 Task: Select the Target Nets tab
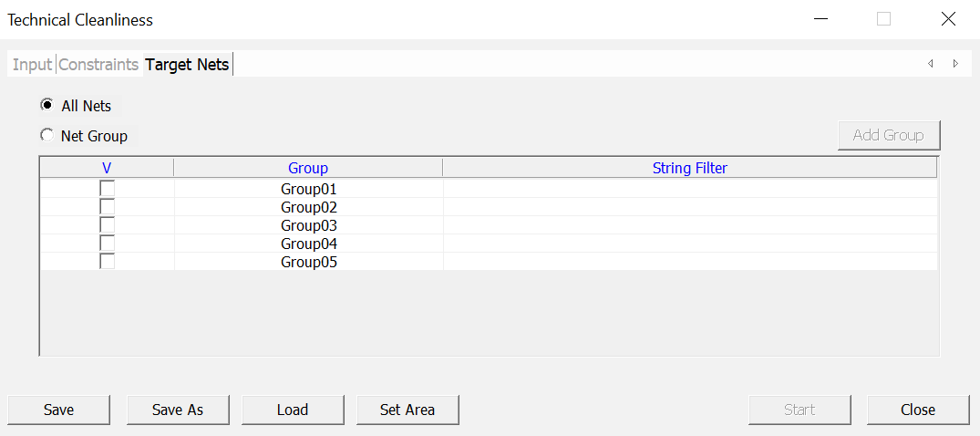tap(187, 65)
